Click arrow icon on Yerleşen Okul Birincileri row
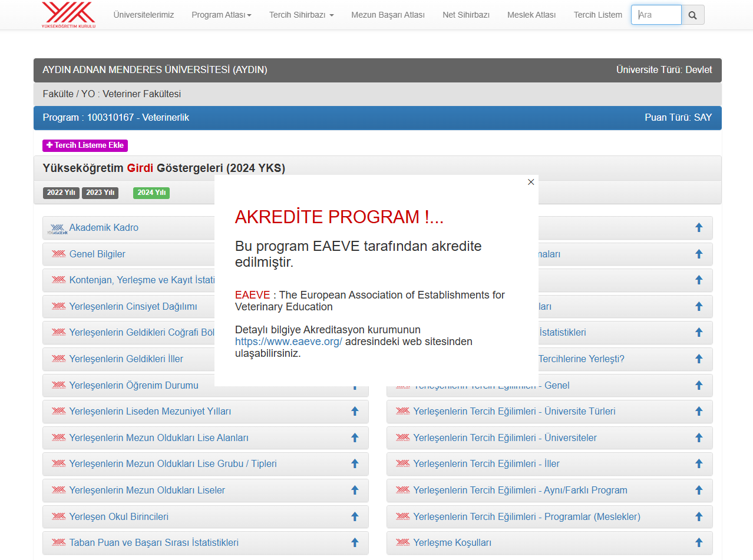The height and width of the screenshot is (560, 753). pyautogui.click(x=355, y=516)
